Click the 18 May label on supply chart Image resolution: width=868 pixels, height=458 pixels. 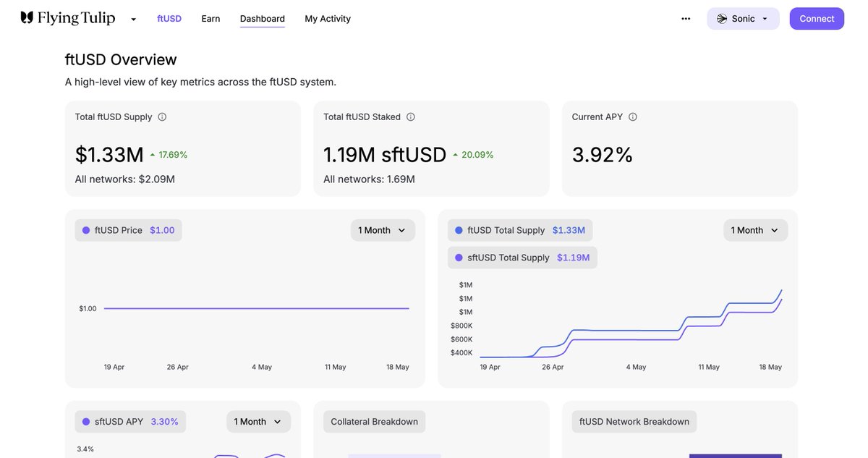[770, 368]
